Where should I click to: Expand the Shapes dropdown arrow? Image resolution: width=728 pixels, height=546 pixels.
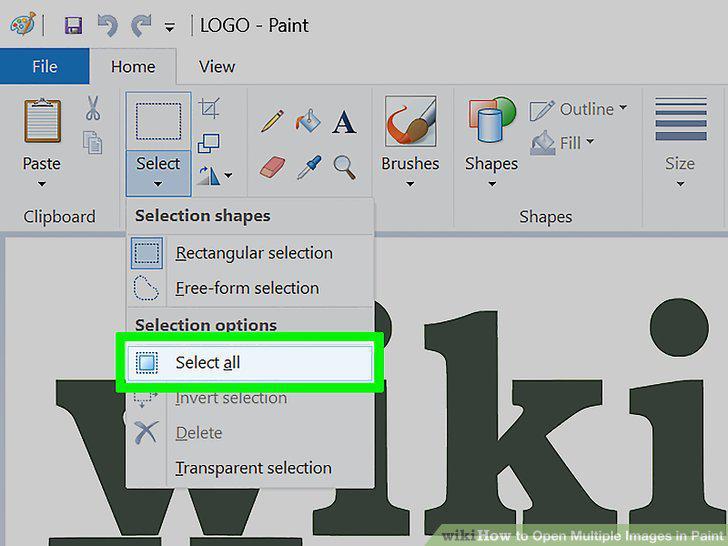coord(492,184)
